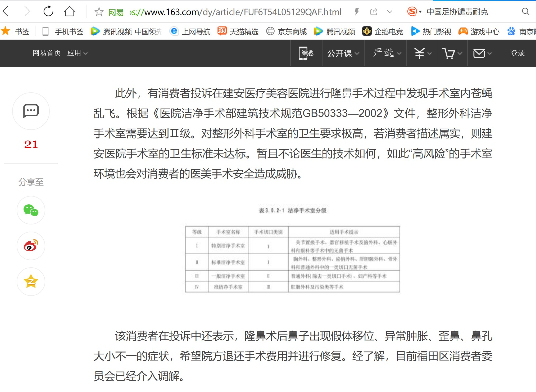The image size is (536, 392).
Task: Bookmark page with the star icon
Action: [99, 12]
